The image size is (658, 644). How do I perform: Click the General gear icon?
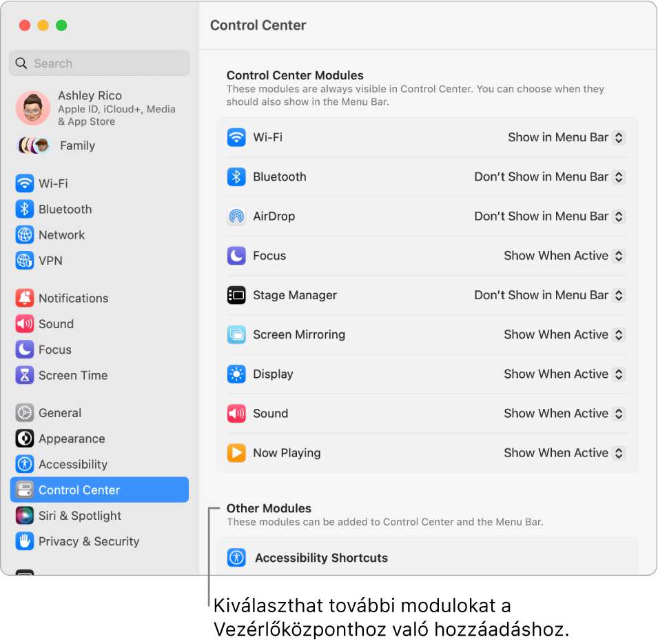pyautogui.click(x=24, y=413)
